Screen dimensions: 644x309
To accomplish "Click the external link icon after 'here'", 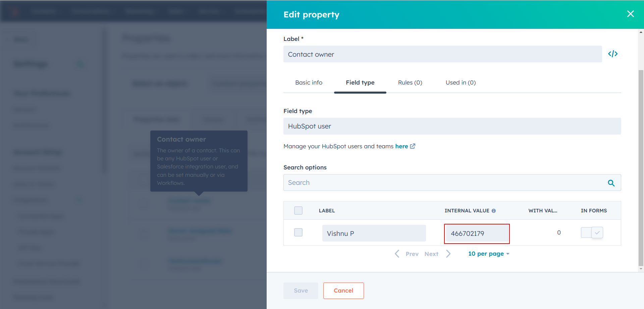I will click(413, 146).
